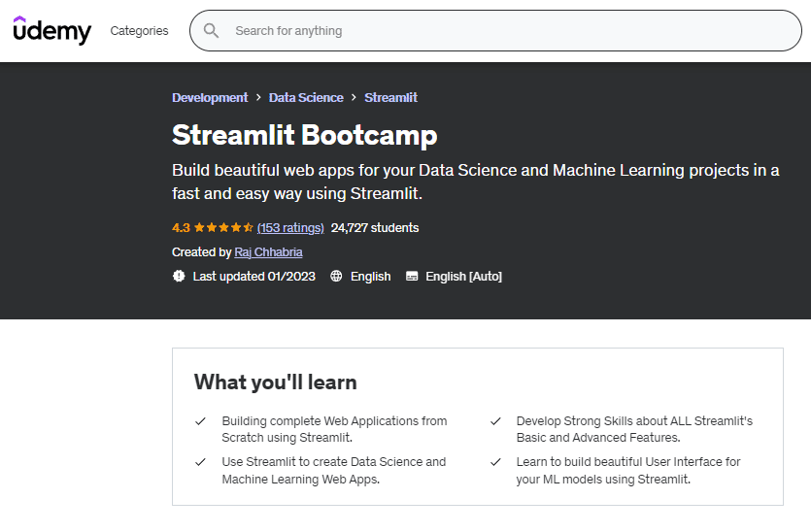
Task: Click the Last updated badge icon
Action: coord(179,277)
